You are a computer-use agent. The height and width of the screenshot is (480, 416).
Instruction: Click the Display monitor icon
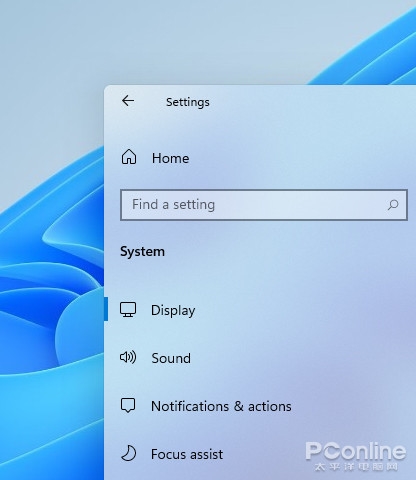[128, 310]
